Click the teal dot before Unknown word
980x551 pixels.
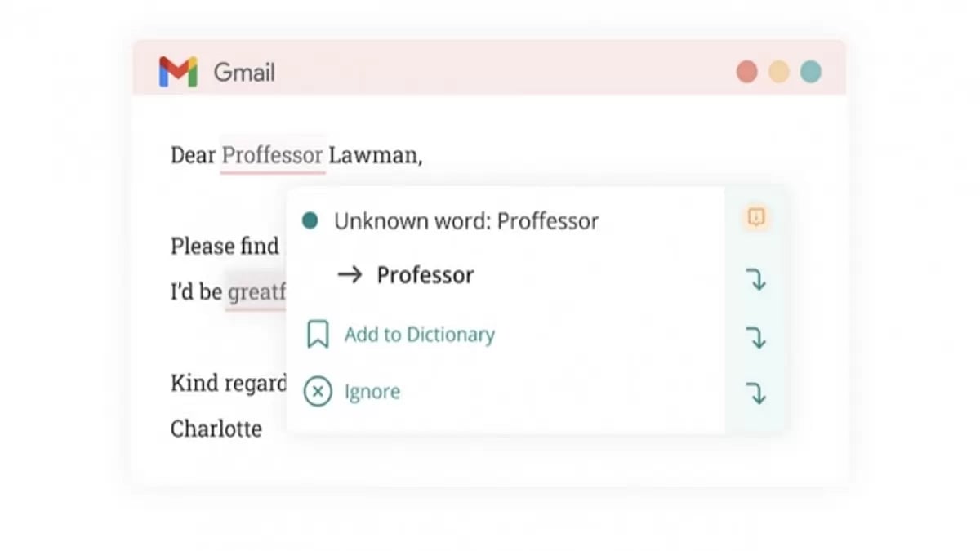click(x=310, y=220)
